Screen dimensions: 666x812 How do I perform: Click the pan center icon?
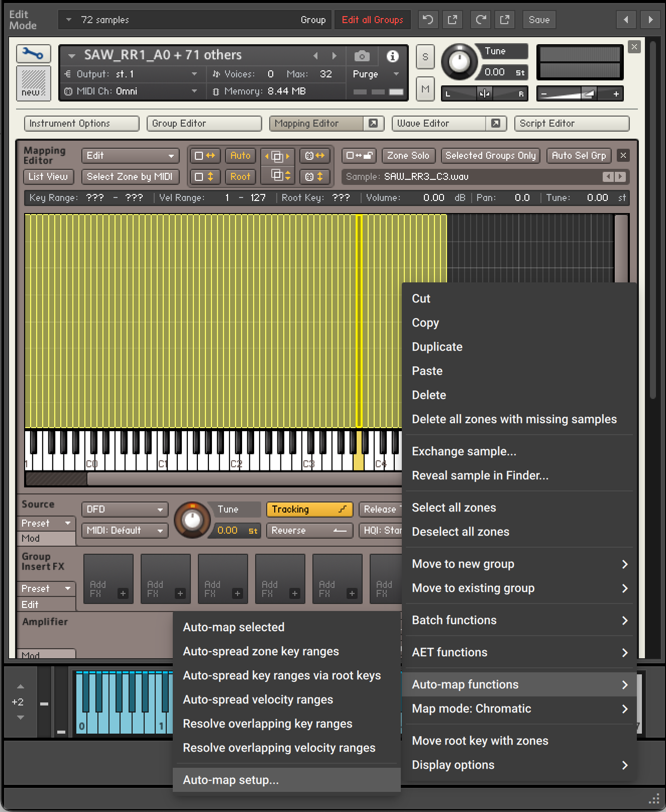pos(484,94)
